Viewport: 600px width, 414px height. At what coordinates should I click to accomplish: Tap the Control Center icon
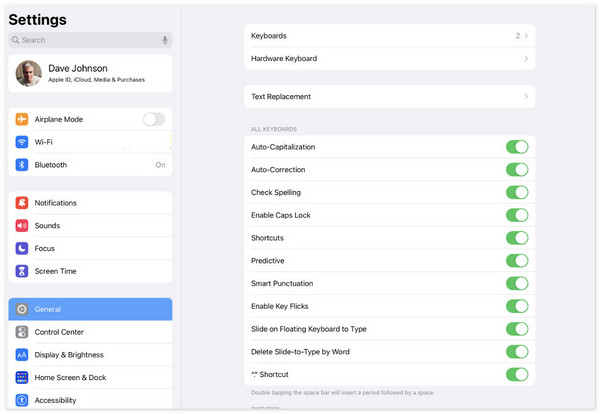pyautogui.click(x=22, y=332)
